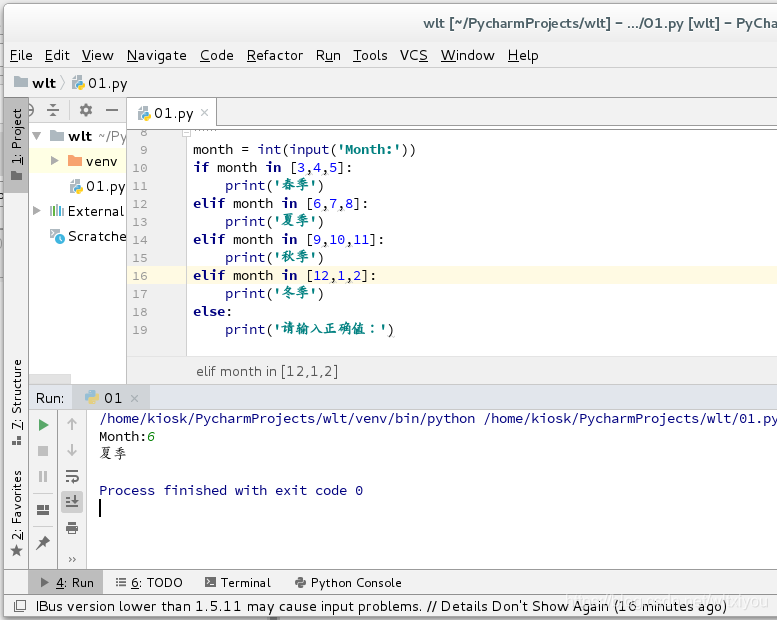Open the Run menu
This screenshot has height=620, width=777.
(x=328, y=55)
